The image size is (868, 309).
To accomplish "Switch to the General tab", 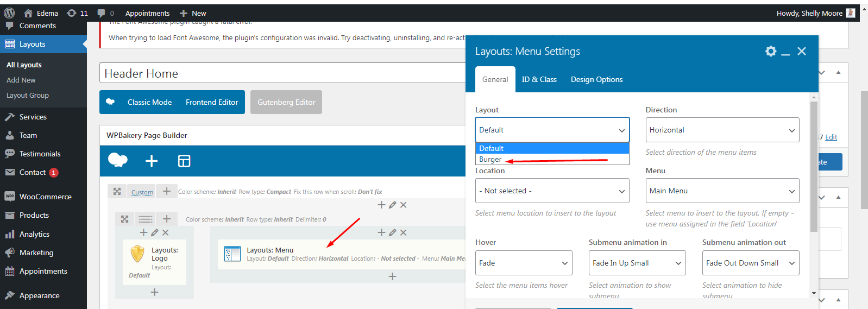I will coord(495,79).
